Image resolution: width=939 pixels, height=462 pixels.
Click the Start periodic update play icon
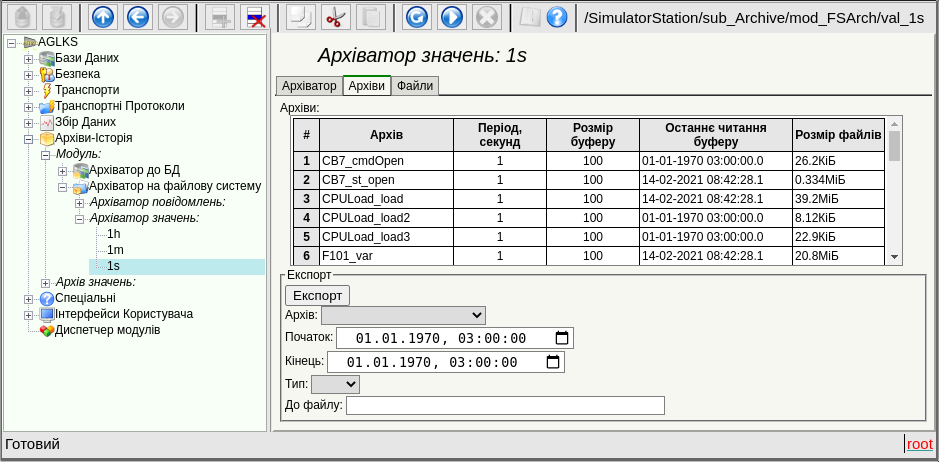coord(451,17)
